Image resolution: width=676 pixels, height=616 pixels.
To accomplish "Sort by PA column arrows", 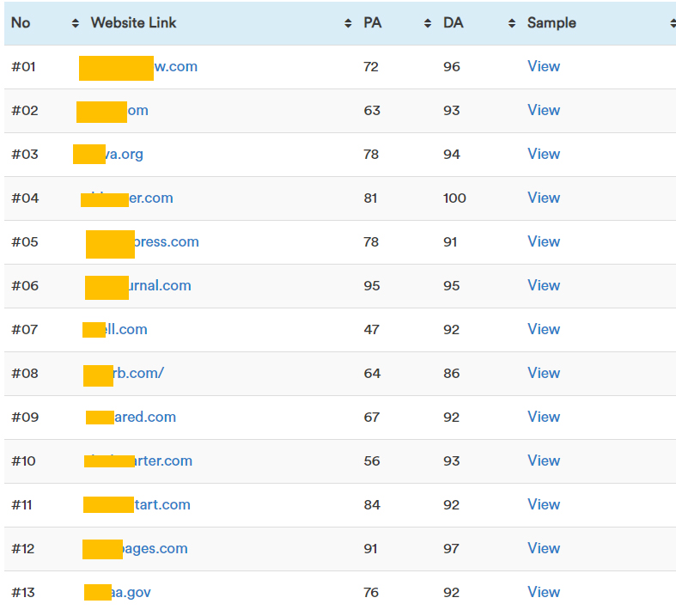I will pos(428,23).
